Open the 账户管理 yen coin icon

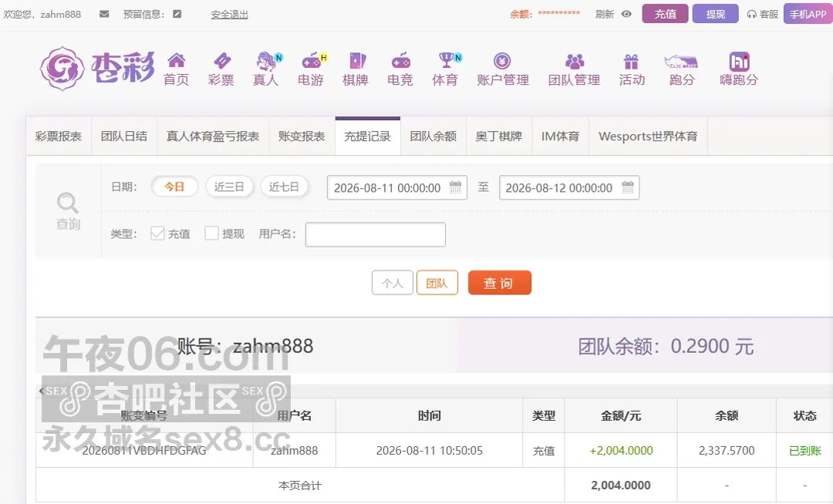point(502,61)
